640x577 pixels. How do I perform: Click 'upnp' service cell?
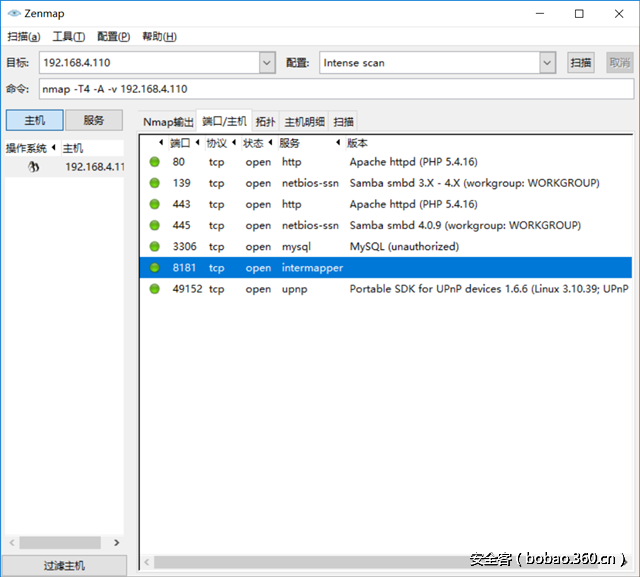294,289
